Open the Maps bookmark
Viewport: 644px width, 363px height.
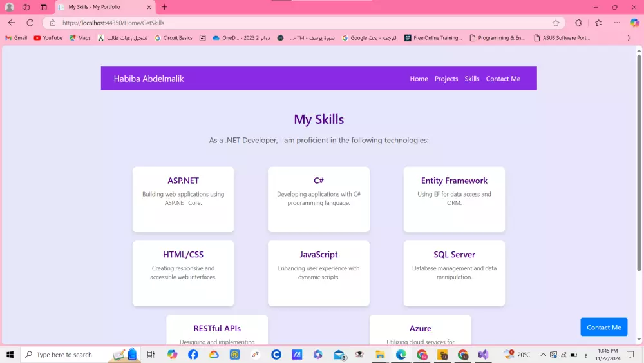80,38
